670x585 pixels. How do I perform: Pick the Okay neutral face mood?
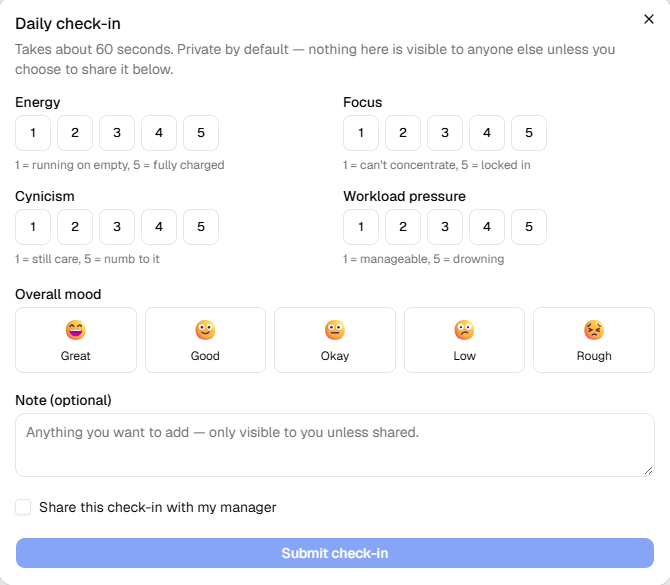point(335,340)
